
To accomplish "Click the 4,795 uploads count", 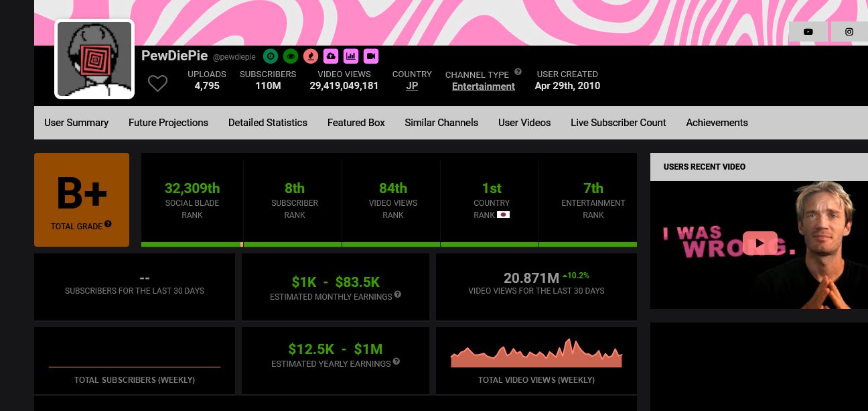I will (x=207, y=86).
